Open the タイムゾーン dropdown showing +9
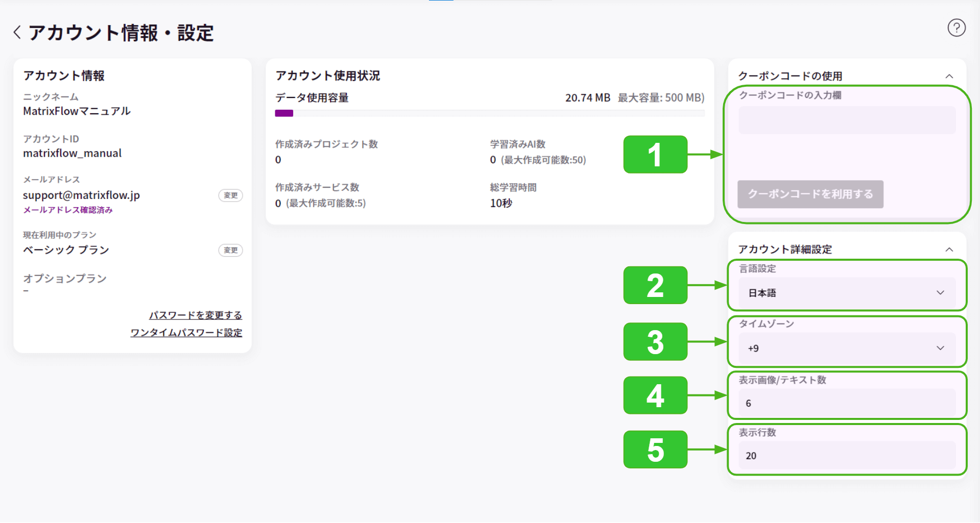The height and width of the screenshot is (523, 980). click(847, 348)
